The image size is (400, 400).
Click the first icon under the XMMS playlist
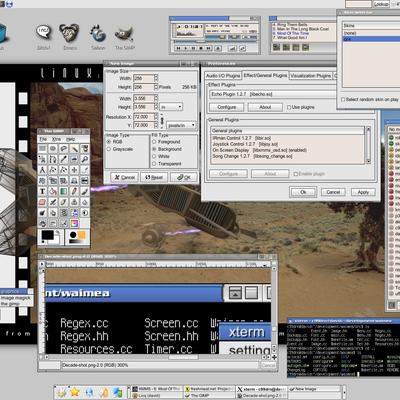click(x=276, y=47)
